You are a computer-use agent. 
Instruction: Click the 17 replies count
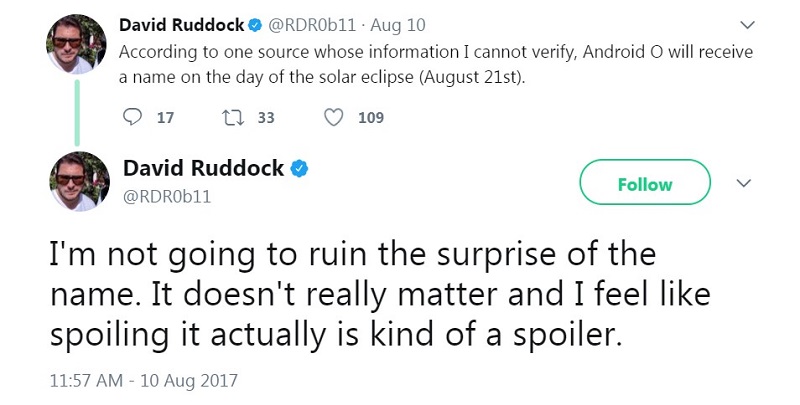[x=166, y=118]
